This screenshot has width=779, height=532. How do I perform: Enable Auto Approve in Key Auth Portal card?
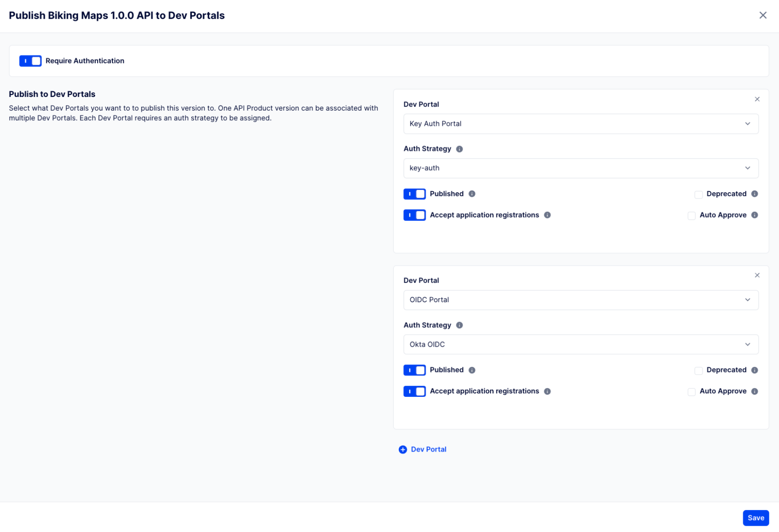tap(691, 215)
